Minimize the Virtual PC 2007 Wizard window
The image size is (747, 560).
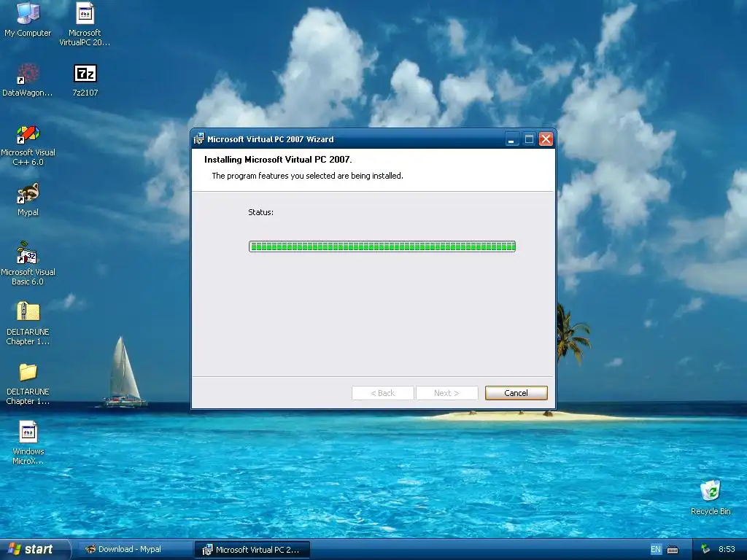[x=511, y=139]
